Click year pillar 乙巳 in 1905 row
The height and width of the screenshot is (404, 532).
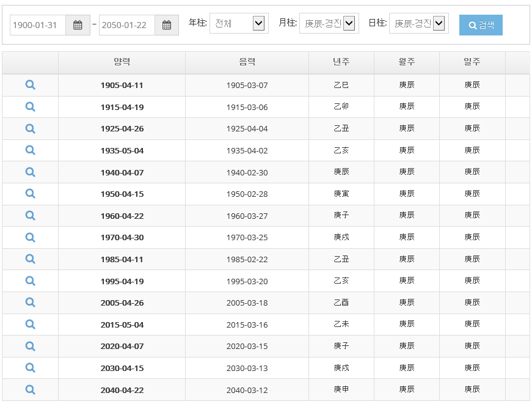(341, 85)
